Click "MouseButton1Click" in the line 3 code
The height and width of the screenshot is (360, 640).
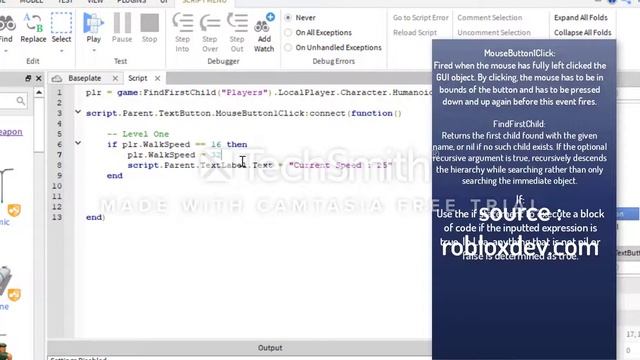(260, 113)
